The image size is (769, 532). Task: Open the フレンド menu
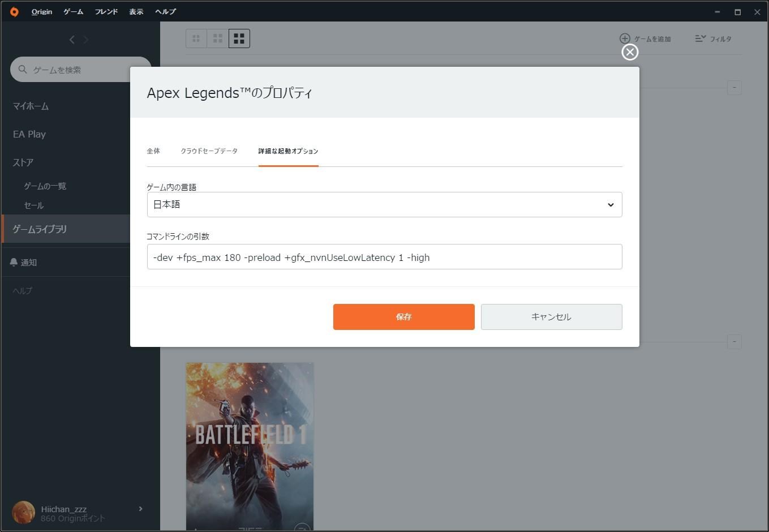[x=106, y=11]
